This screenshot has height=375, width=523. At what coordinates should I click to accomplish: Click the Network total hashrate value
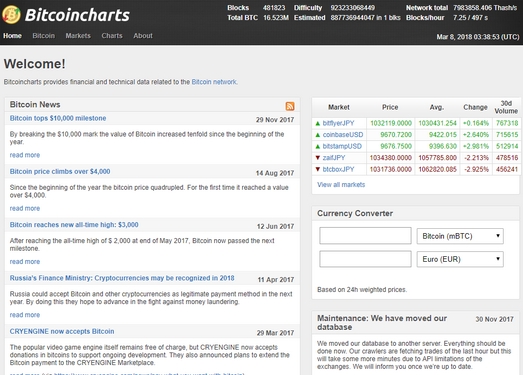(485, 8)
